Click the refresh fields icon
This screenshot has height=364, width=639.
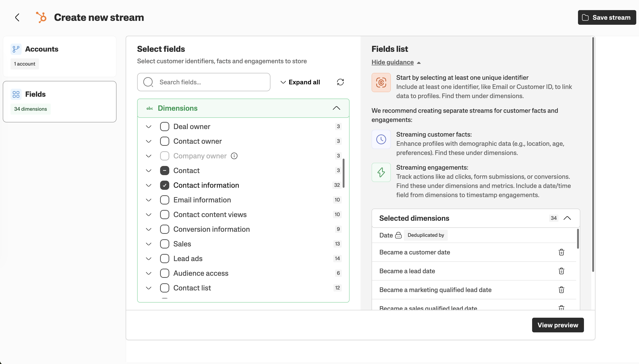(x=340, y=82)
